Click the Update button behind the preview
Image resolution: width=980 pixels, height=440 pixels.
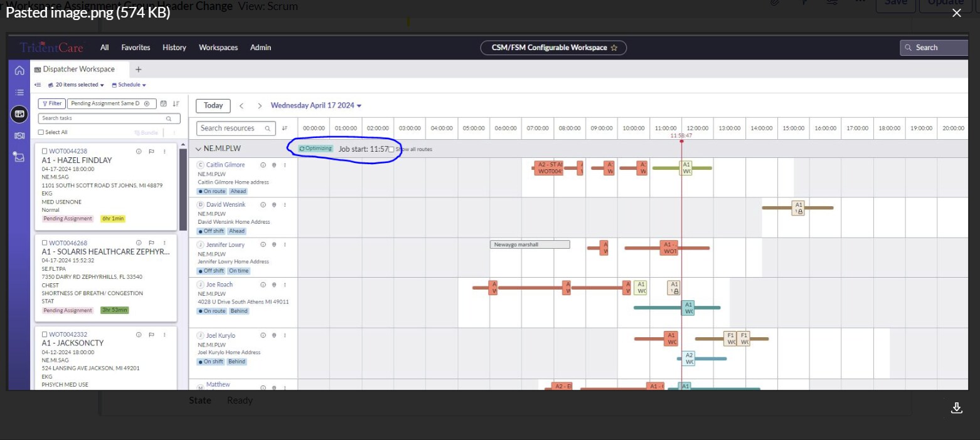pos(946,3)
